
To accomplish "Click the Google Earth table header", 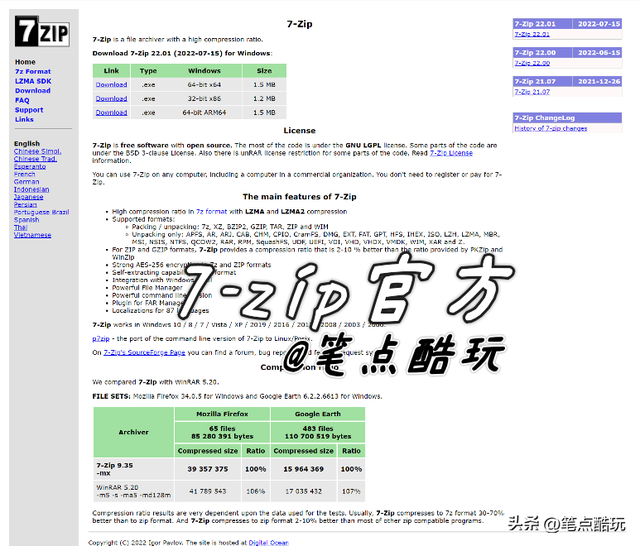I will click(318, 414).
